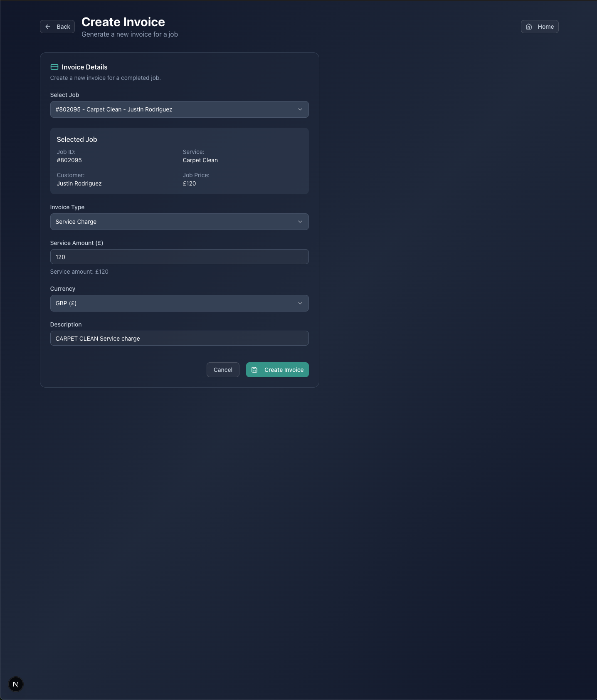Click the 'Job Price:' label

[196, 175]
